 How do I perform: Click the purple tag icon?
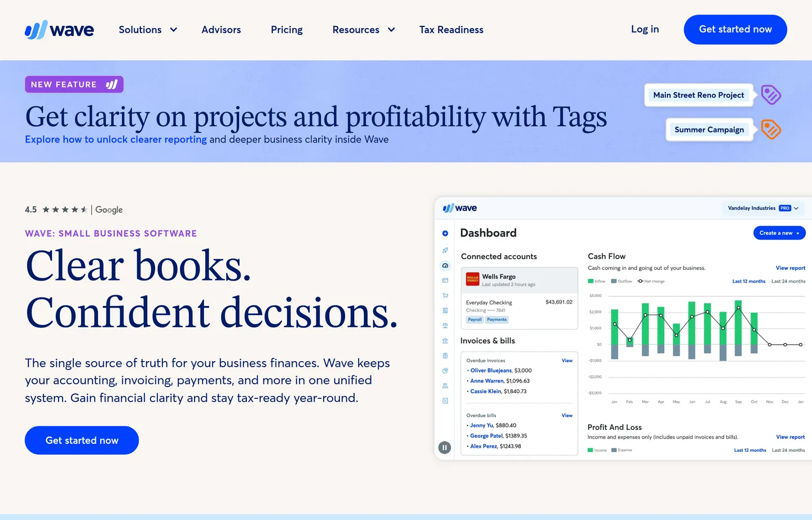(x=770, y=95)
